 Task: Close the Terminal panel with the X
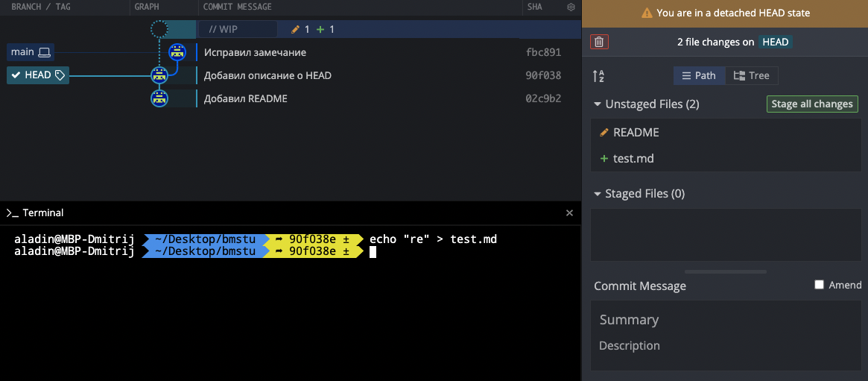pos(569,213)
